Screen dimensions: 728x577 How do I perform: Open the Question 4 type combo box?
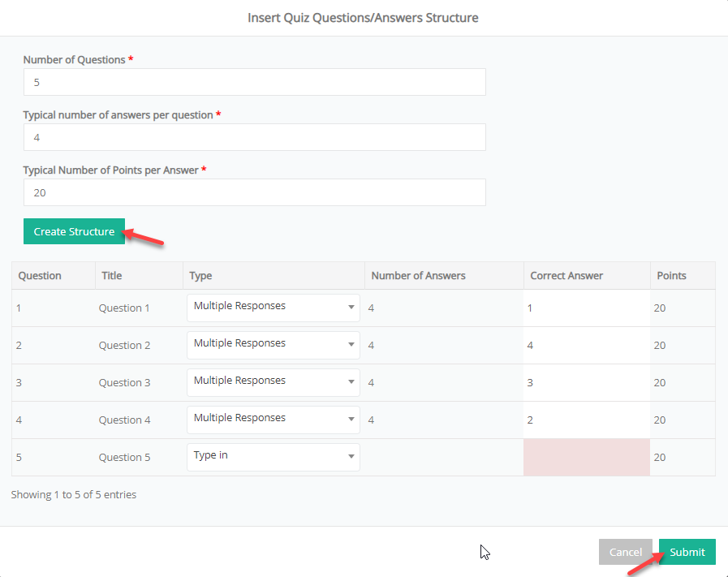point(273,420)
